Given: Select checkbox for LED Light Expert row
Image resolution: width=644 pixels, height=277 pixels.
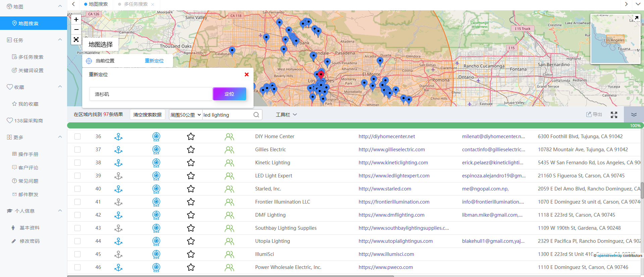Looking at the screenshot, I should (77, 176).
